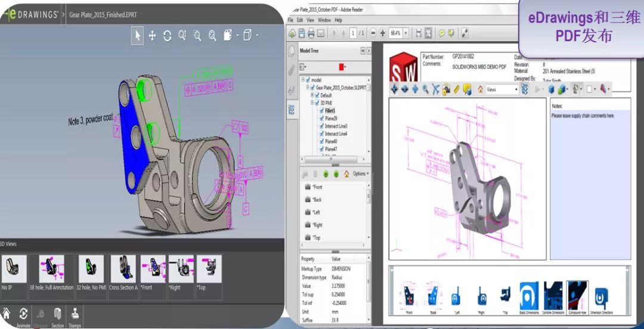Select the *Front view in views list

coord(317,187)
